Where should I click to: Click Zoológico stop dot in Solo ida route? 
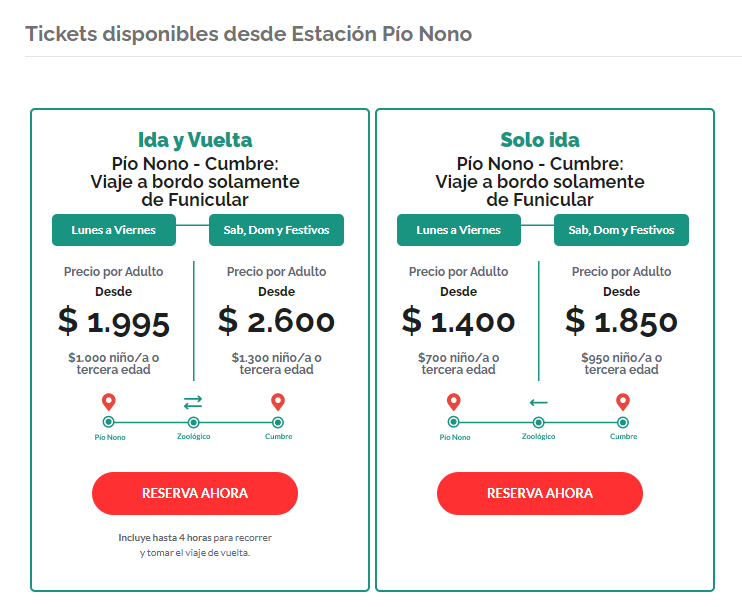(x=538, y=422)
